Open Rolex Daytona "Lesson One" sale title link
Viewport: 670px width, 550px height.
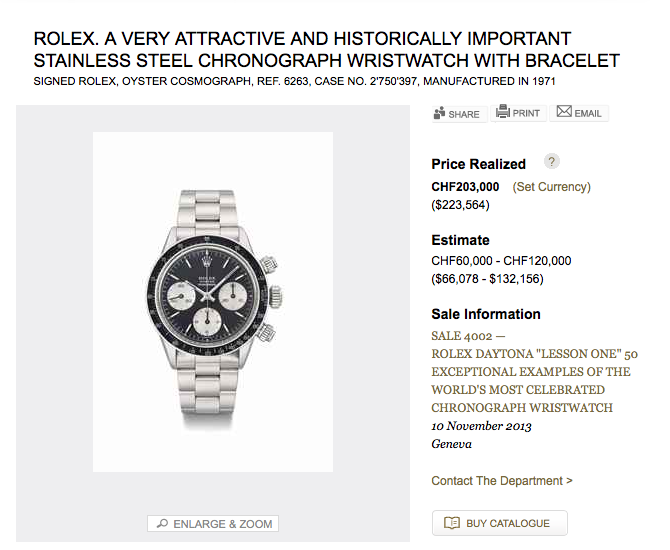tap(534, 381)
